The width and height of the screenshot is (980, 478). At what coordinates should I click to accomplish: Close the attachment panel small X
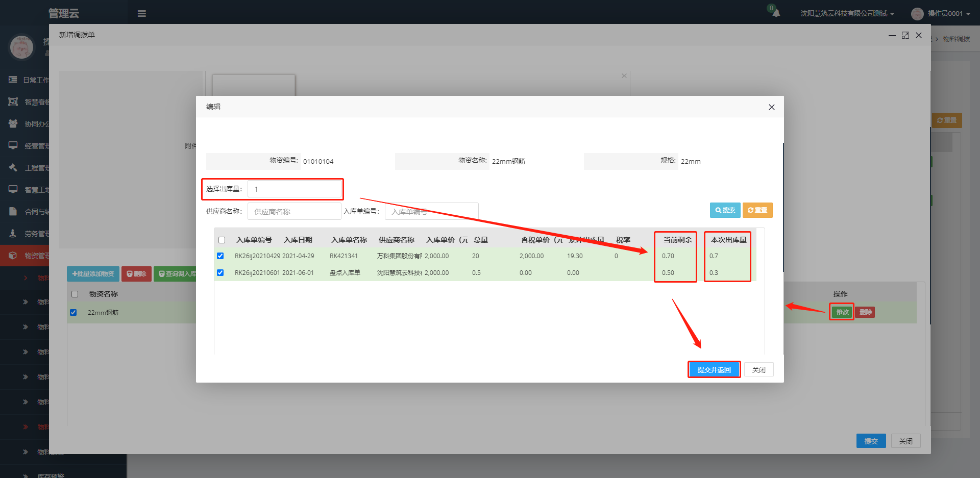coord(624,76)
